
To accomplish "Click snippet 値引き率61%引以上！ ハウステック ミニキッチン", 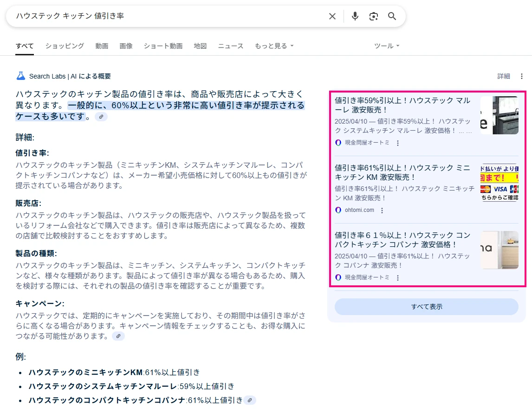I will pos(405,193).
